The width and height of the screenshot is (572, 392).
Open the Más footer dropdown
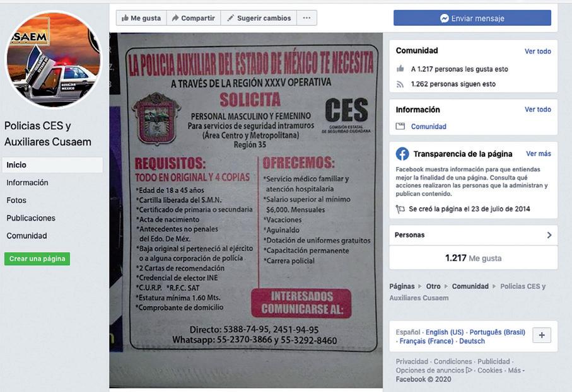[x=516, y=370]
